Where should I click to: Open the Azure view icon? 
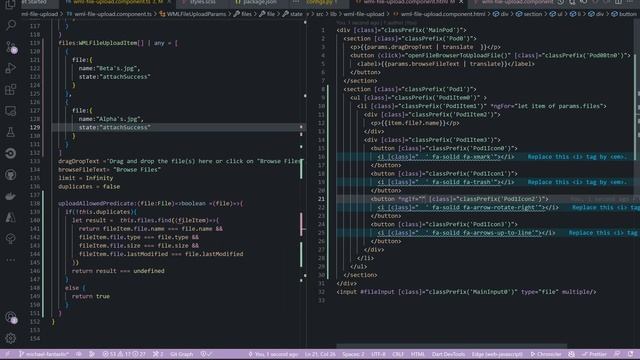11,217
